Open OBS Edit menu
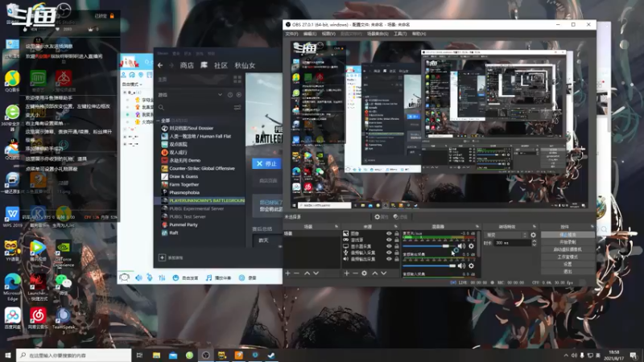Viewport: 644px width, 362px height. tap(310, 34)
